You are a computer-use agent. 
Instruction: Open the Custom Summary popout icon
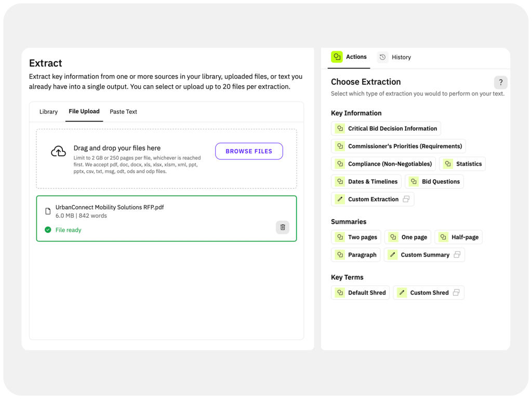point(457,255)
